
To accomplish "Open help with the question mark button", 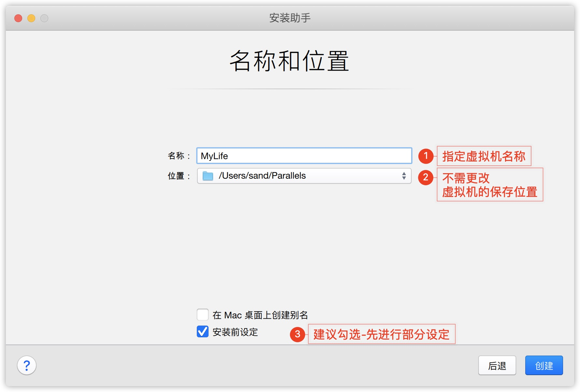I will tap(27, 365).
